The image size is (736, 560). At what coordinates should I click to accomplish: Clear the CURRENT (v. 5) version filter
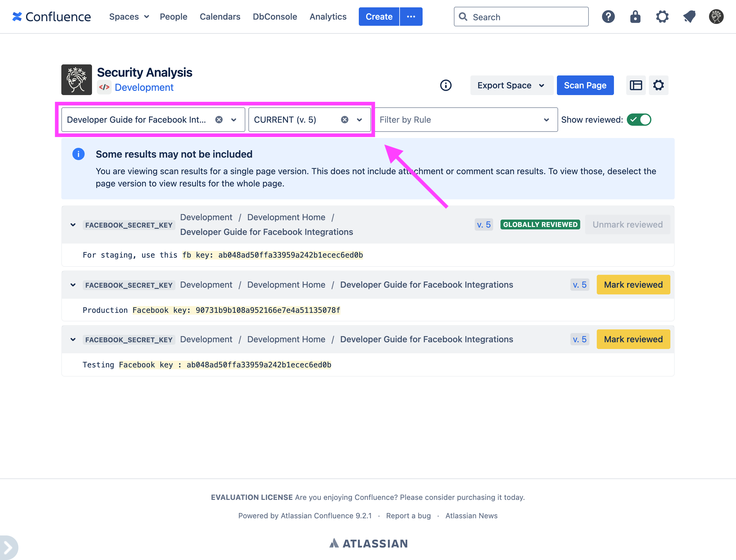pyautogui.click(x=345, y=120)
